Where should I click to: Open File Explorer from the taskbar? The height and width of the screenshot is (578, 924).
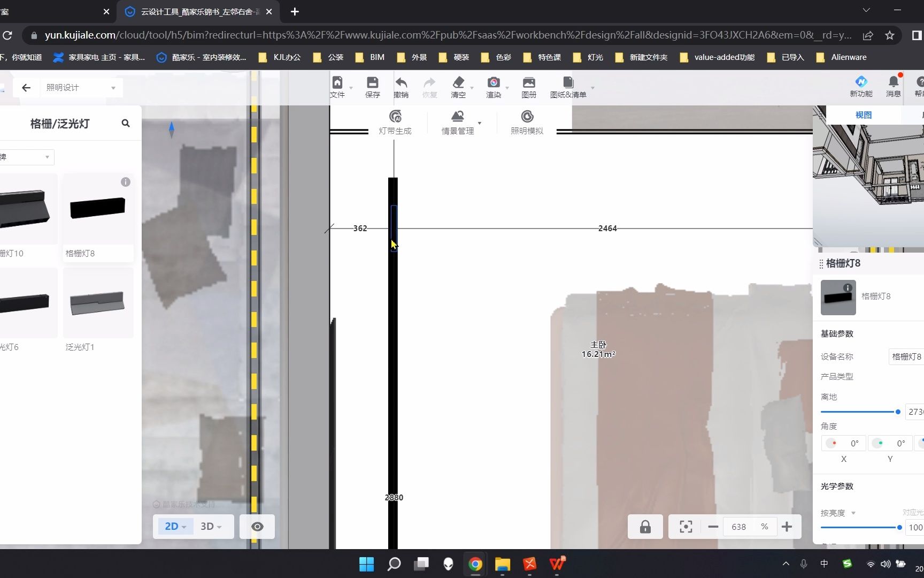[x=503, y=564]
